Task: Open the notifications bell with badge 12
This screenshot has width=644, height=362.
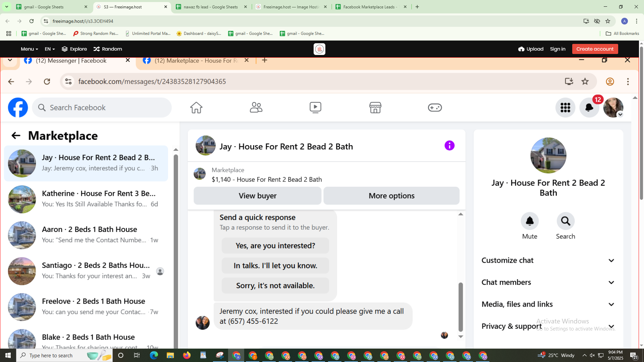Action: pyautogui.click(x=589, y=108)
